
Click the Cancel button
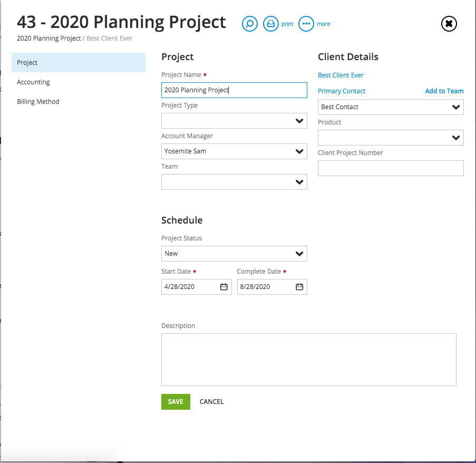point(211,402)
